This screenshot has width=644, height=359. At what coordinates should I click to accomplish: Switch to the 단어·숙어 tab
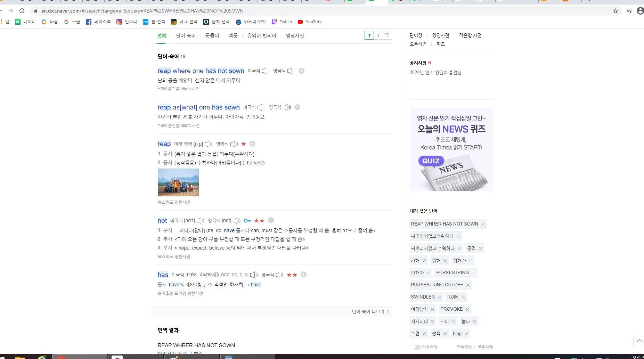coord(186,35)
